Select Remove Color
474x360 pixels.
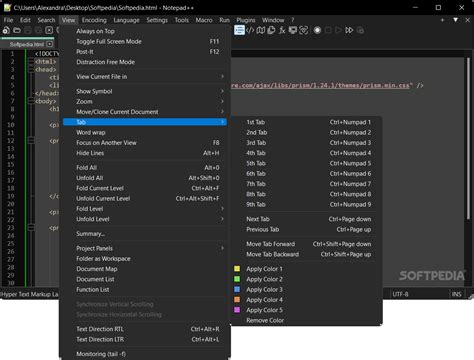tap(306, 321)
